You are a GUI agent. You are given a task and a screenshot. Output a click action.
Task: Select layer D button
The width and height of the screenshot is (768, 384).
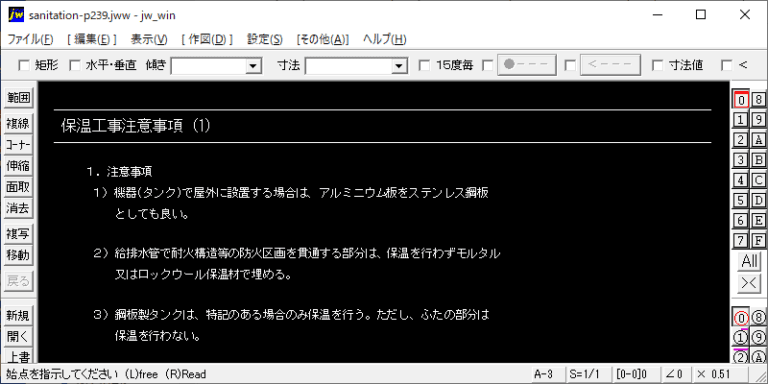(759, 200)
